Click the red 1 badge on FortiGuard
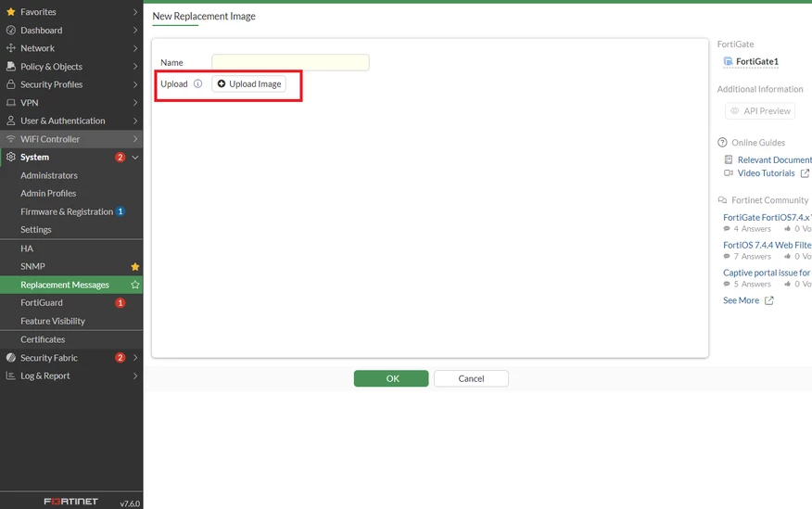The height and width of the screenshot is (509, 812). click(x=121, y=303)
